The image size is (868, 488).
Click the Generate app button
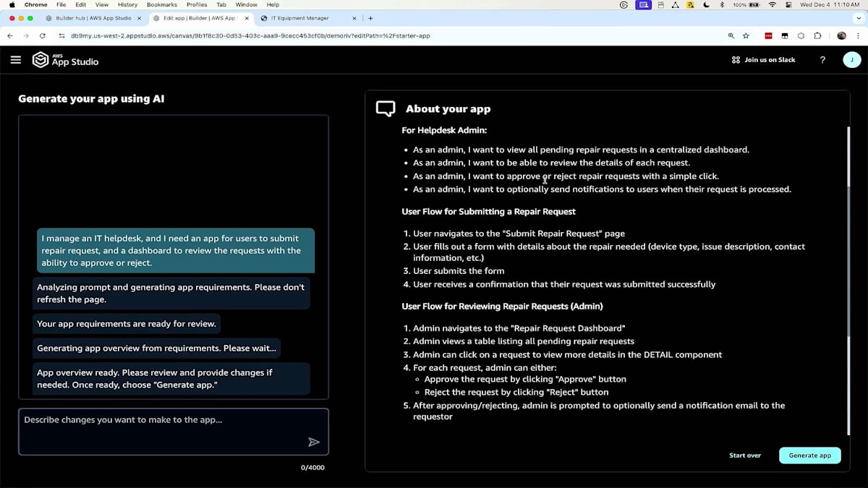pos(810,455)
